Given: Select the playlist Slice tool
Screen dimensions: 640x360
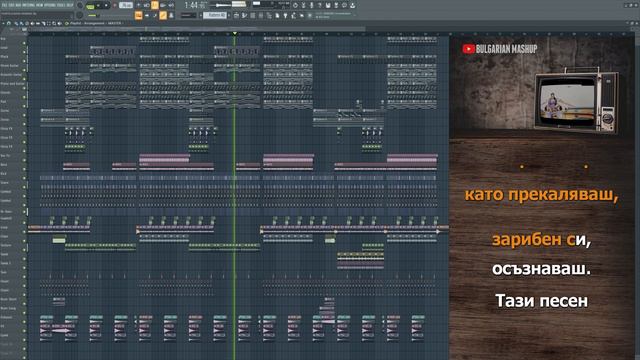Looking at the screenshot, I should (43, 23).
